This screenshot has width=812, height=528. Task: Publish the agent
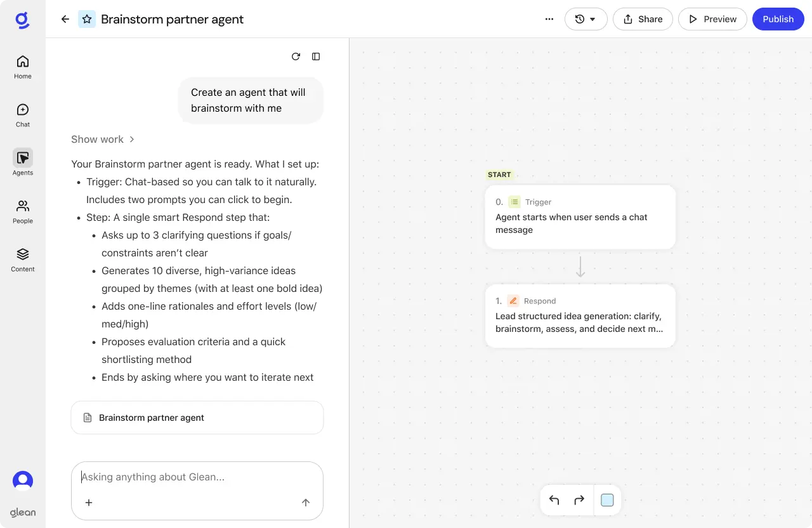coord(778,19)
